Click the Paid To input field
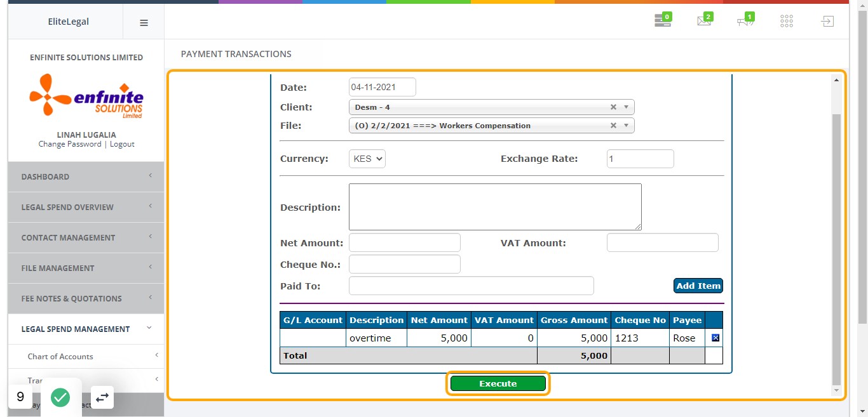 [471, 286]
